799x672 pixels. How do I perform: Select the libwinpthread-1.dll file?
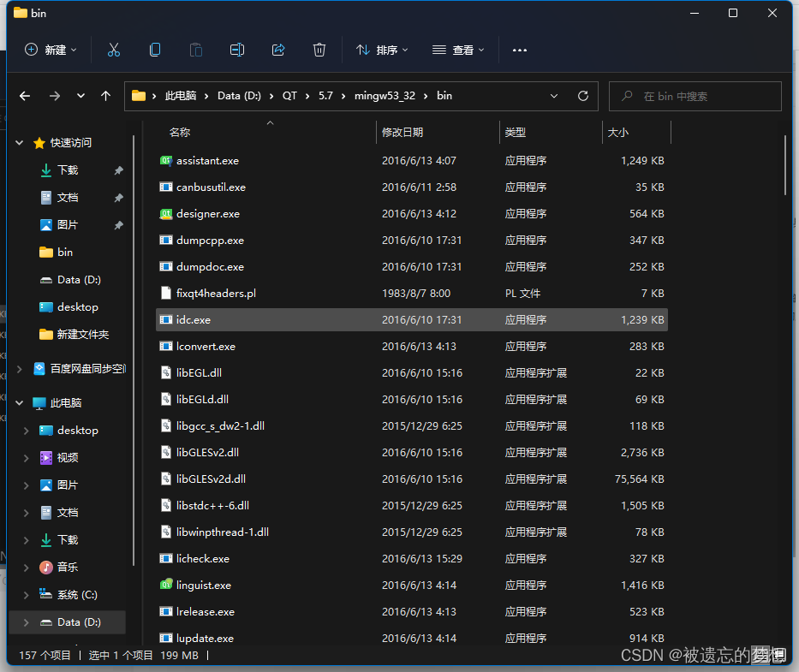point(412,532)
